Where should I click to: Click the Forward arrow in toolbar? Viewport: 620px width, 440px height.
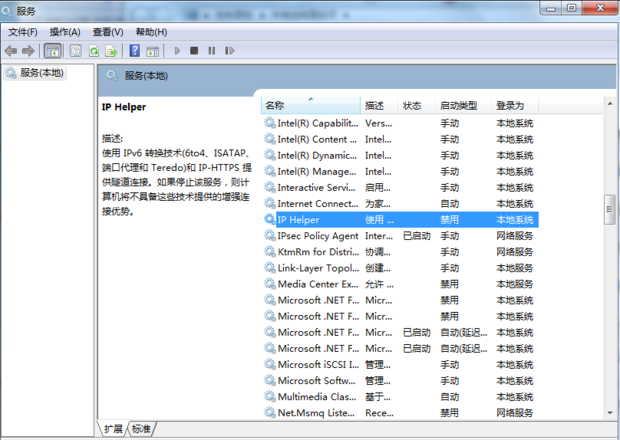tap(29, 50)
